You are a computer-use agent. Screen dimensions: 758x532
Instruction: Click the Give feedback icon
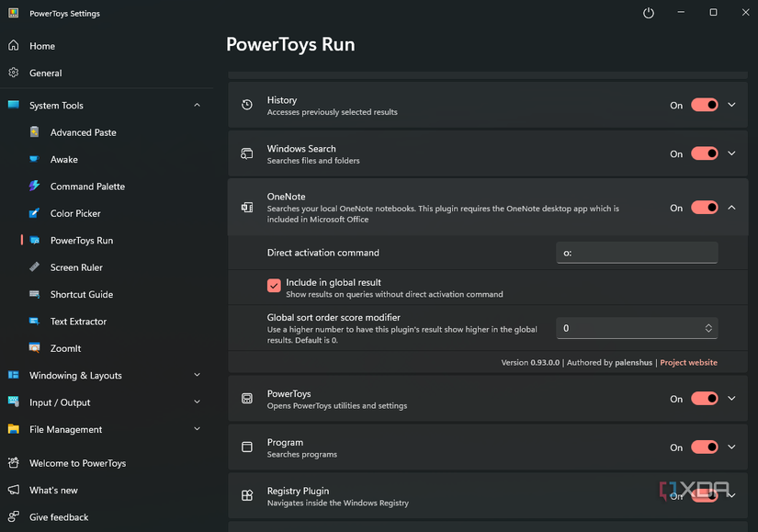coord(14,516)
